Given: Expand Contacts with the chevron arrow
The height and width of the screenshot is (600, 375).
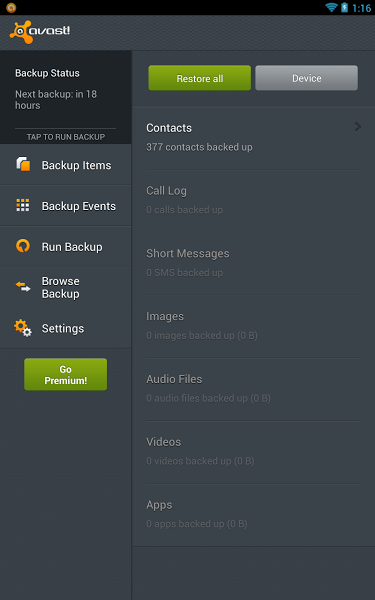Looking at the screenshot, I should click(x=357, y=127).
